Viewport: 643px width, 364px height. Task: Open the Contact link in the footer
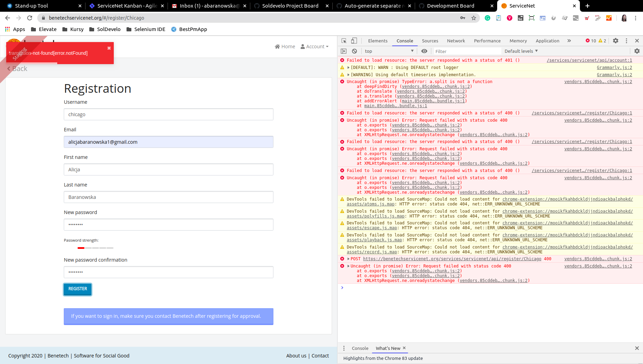pyautogui.click(x=320, y=355)
